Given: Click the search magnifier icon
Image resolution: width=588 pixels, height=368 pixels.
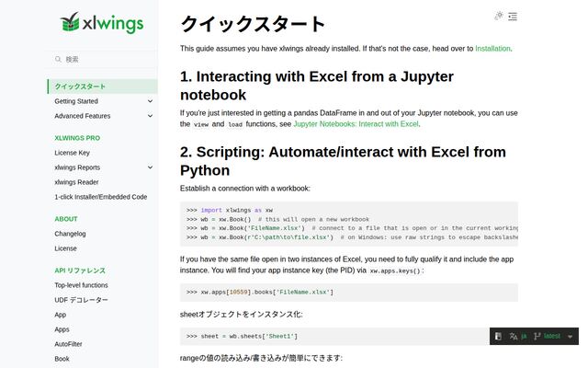Looking at the screenshot, I should pyautogui.click(x=58, y=59).
